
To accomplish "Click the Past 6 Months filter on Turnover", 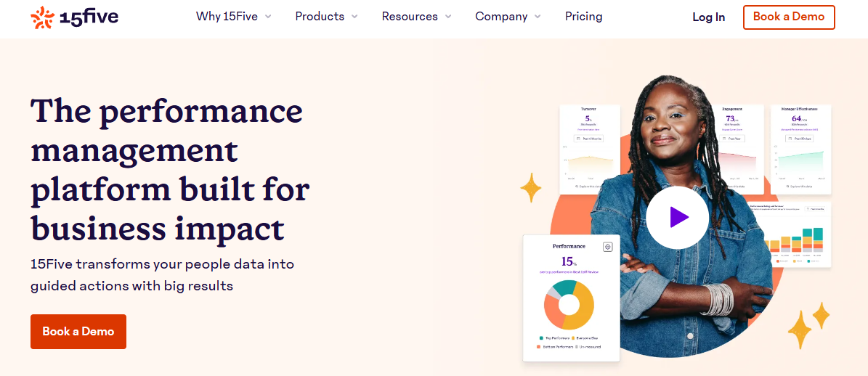I will pos(589,138).
